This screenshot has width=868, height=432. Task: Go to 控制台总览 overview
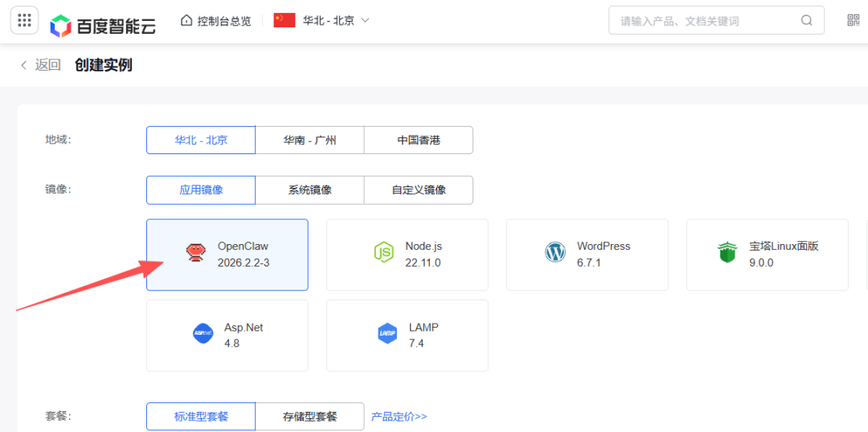tap(223, 21)
